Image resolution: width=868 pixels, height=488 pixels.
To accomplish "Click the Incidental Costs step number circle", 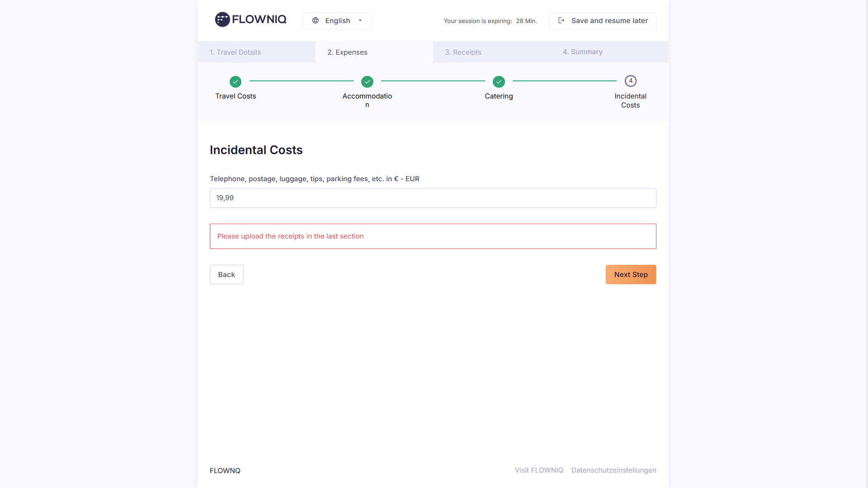I will pos(630,81).
